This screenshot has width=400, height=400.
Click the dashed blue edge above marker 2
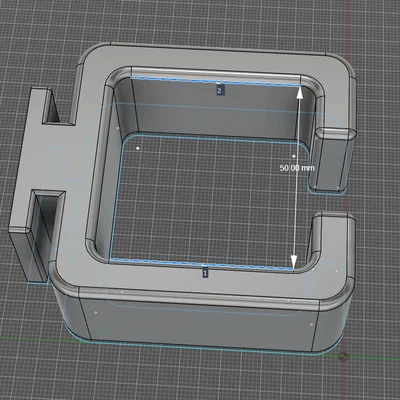[x=216, y=82]
